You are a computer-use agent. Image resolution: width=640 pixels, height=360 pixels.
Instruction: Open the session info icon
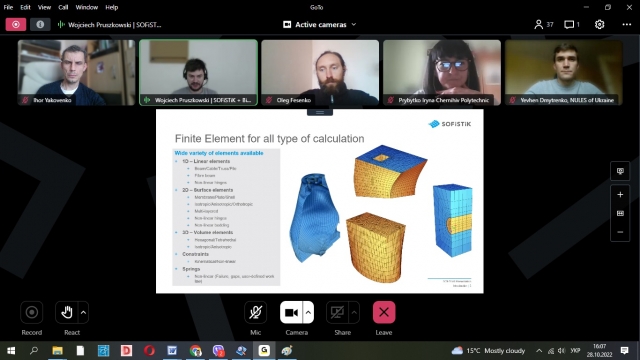coord(40,24)
